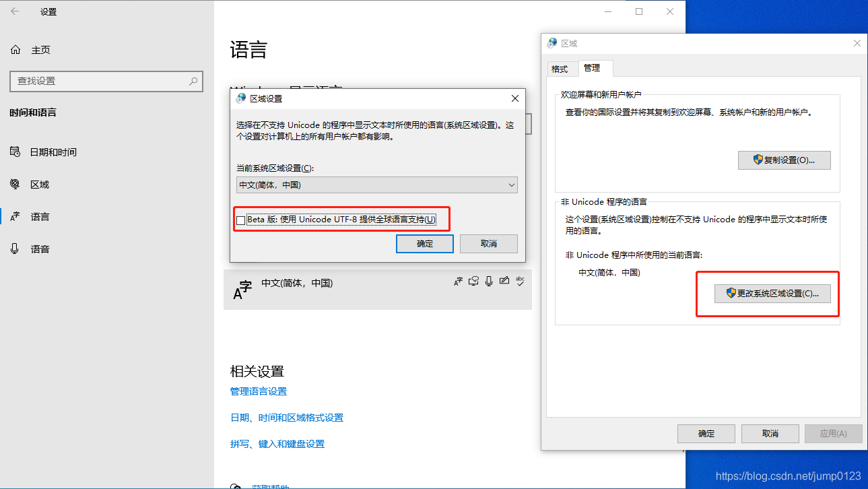Click the microphone icon for 中文 keyboard

[489, 281]
